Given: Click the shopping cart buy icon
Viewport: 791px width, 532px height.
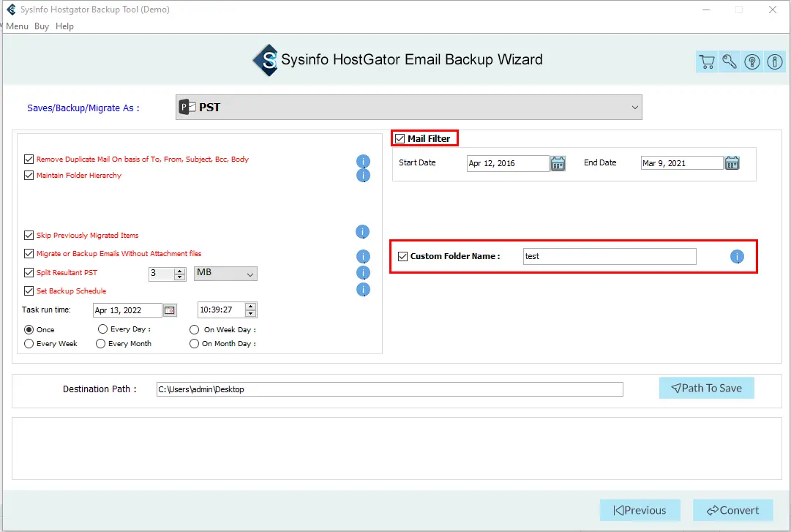Looking at the screenshot, I should pos(706,62).
